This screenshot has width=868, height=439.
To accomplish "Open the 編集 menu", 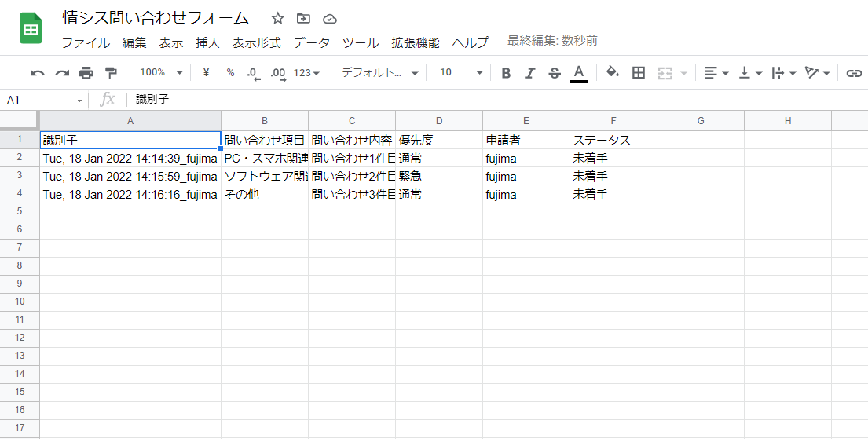I will coord(134,42).
